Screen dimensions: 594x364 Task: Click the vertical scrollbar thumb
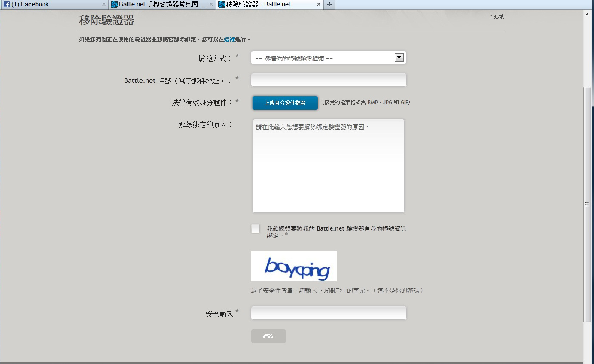[x=588, y=204]
